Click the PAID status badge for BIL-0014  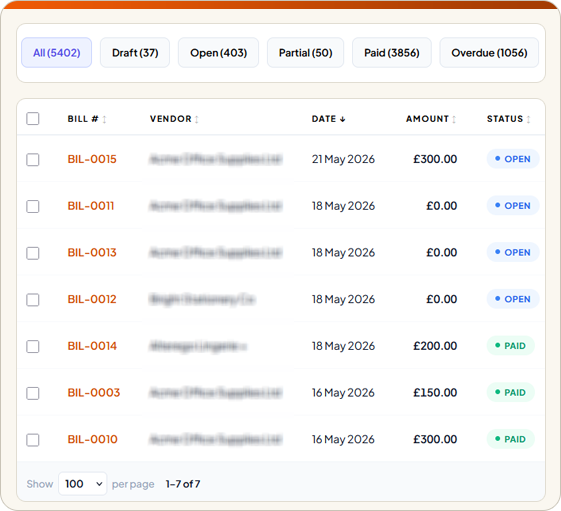511,346
